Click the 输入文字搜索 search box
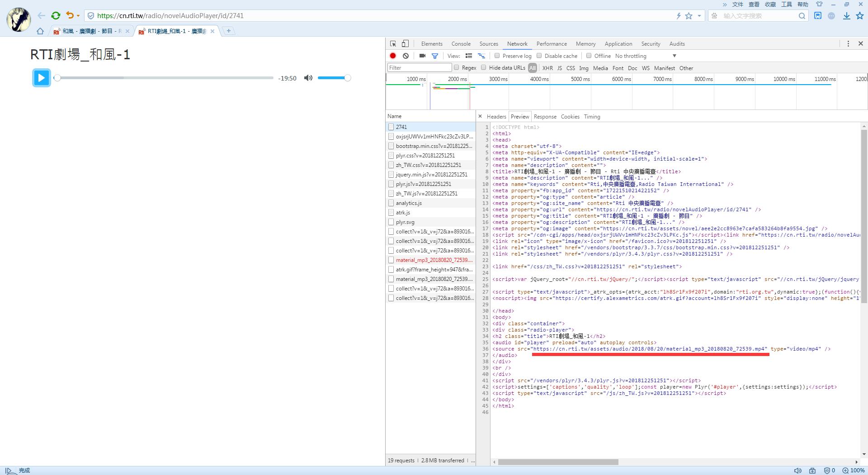This screenshot has height=475, width=868. (x=759, y=16)
